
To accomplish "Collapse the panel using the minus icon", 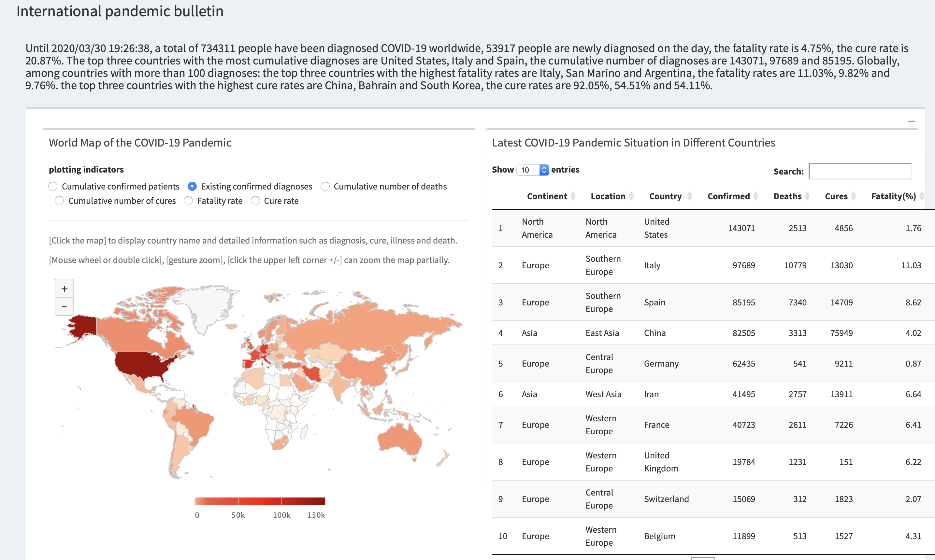I will tap(911, 121).
